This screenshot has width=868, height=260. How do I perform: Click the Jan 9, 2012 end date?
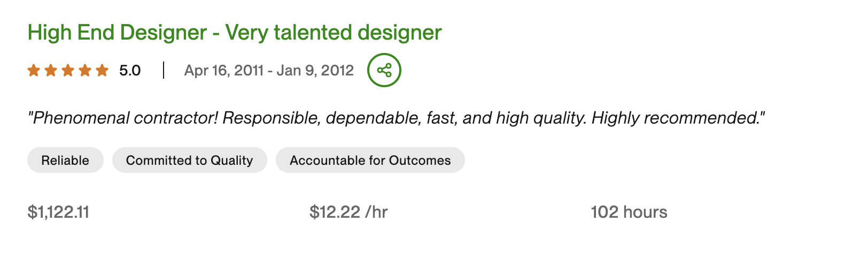(x=315, y=70)
